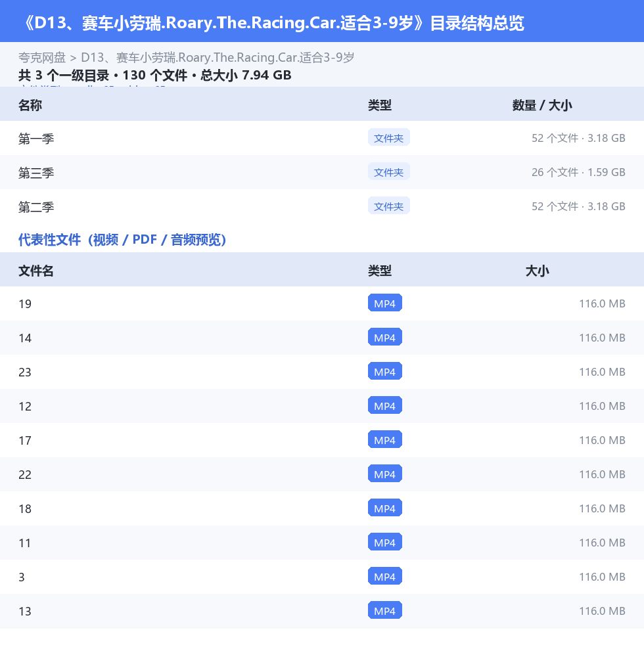Click the 类型 header of the folder table
Image resolution: width=644 pixels, height=649 pixels.
click(380, 106)
